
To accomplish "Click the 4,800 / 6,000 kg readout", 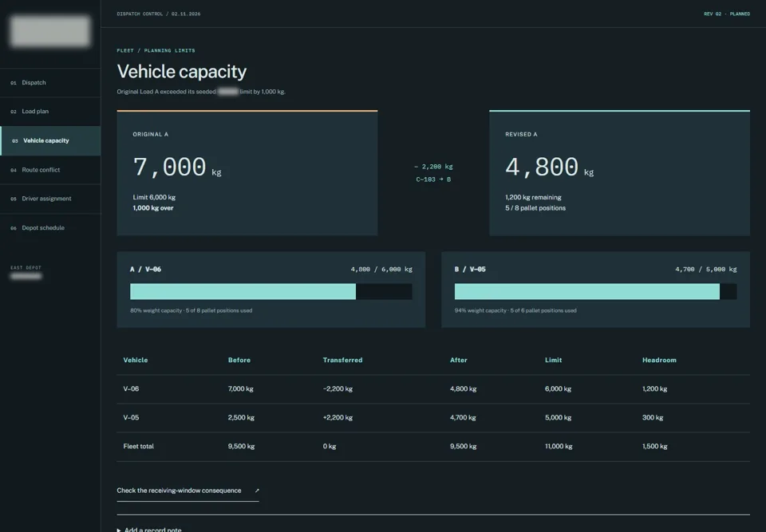I will (381, 269).
